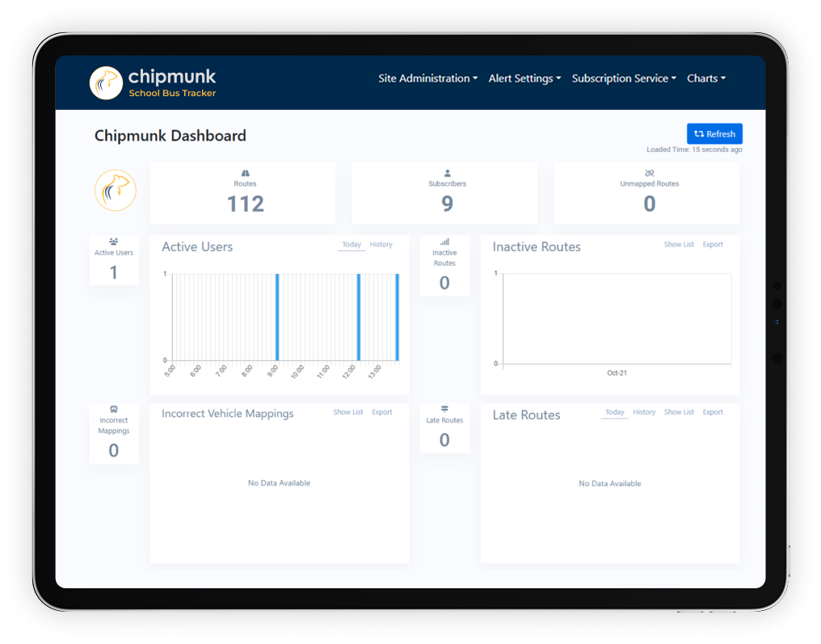Click the Active Users group icon
The image size is (821, 644).
click(114, 242)
